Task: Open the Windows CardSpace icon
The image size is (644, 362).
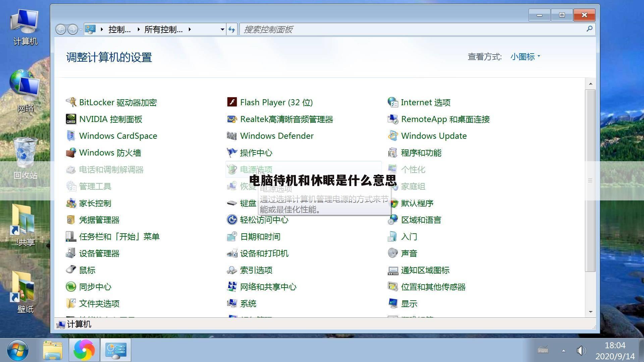Action: [71, 136]
